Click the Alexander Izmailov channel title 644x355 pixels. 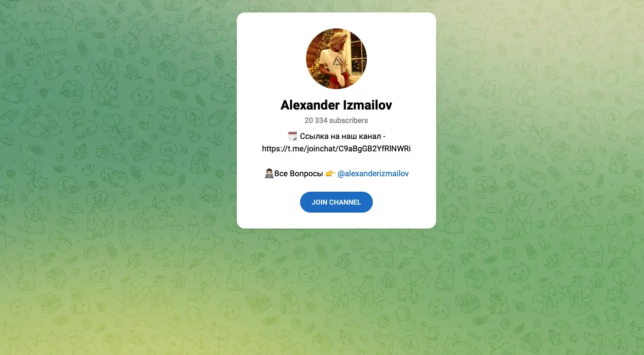(x=336, y=105)
